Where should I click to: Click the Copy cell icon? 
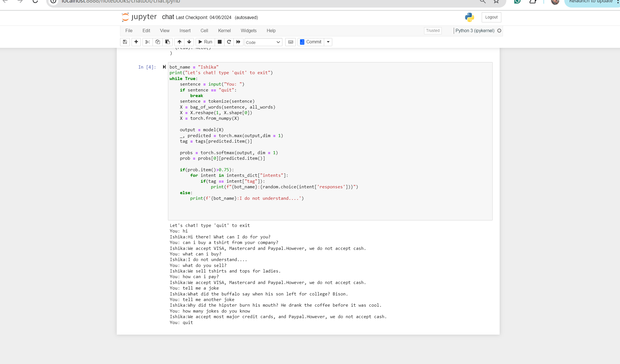point(157,42)
